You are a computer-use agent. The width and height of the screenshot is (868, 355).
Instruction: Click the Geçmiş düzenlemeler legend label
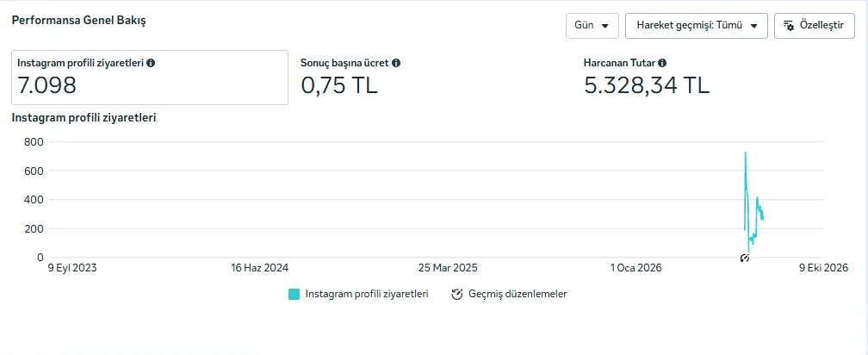518,294
